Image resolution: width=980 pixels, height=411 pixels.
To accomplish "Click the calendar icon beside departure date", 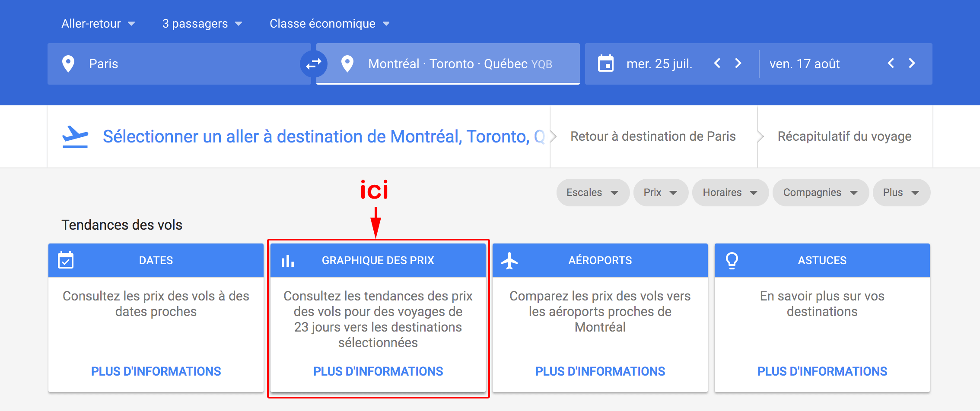I will tap(605, 63).
